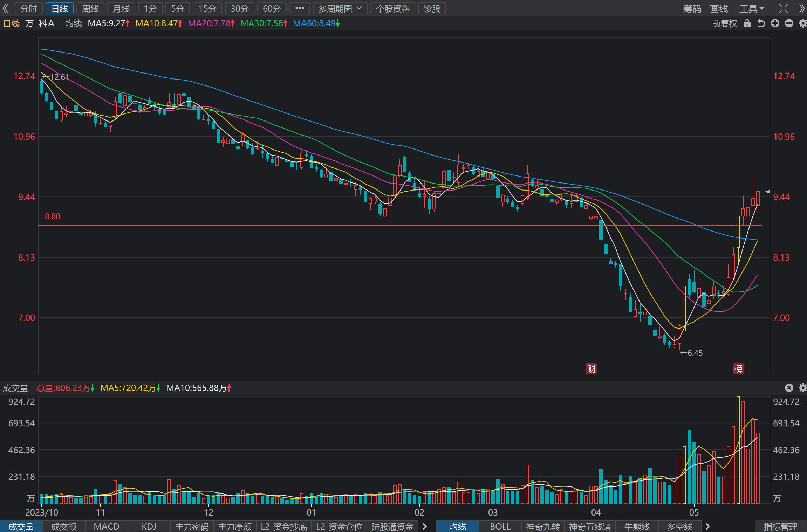Screen dimensions: 807x532
Task: Switch main chart to 神奇五线谱
Action: (x=590, y=526)
